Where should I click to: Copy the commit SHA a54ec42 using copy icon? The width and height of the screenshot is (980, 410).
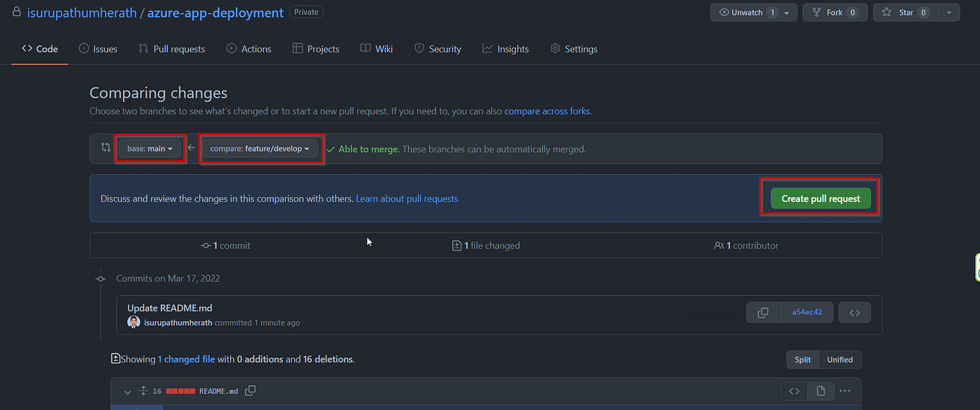tap(763, 312)
